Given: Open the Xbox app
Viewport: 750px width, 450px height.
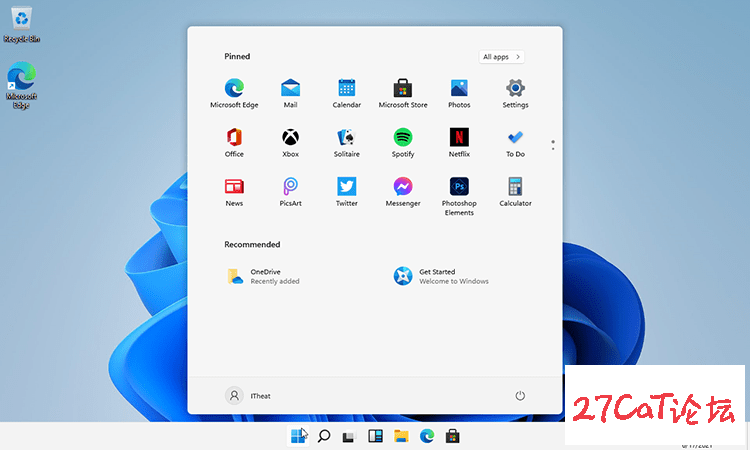Looking at the screenshot, I should tap(290, 143).
